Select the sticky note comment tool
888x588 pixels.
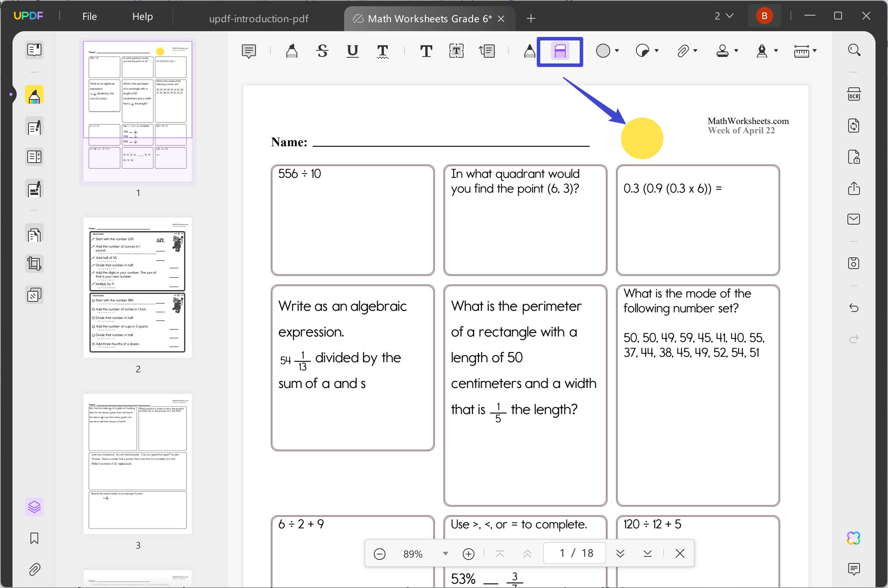click(x=249, y=51)
